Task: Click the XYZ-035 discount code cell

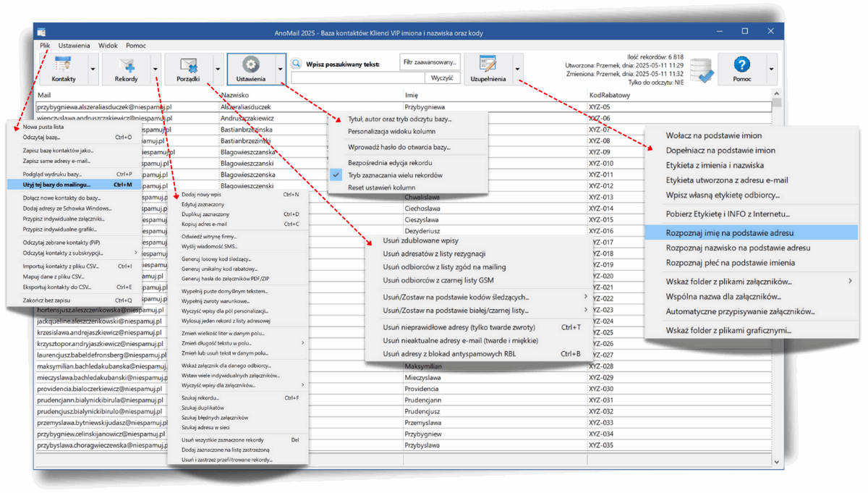Action: (x=679, y=444)
